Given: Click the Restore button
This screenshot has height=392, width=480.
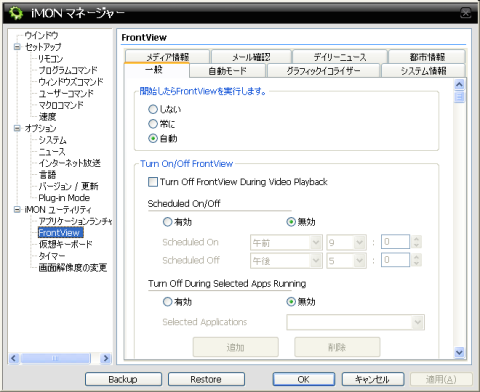Looking at the screenshot, I should [206, 379].
